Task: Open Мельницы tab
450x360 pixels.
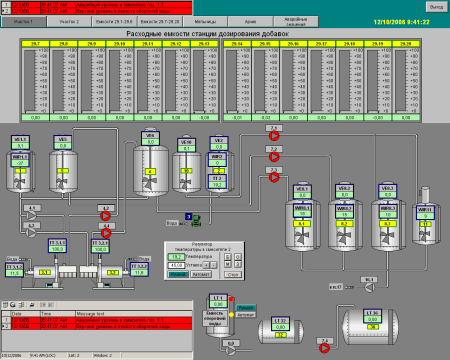Action: [205, 22]
